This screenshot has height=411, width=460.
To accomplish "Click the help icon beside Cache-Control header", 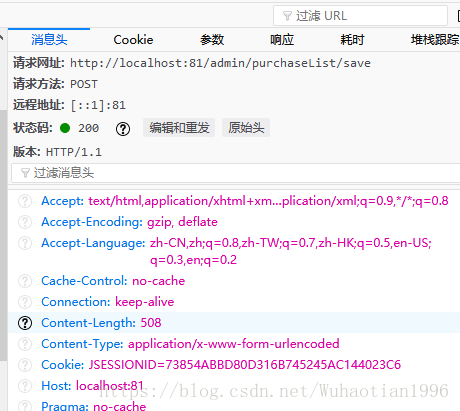I will click(x=25, y=281).
